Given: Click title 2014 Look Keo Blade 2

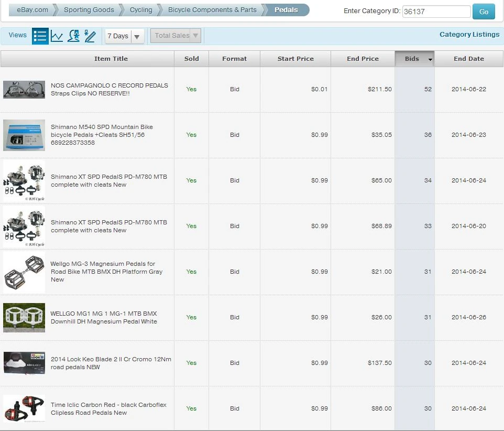Looking at the screenshot, I should (x=111, y=363).
